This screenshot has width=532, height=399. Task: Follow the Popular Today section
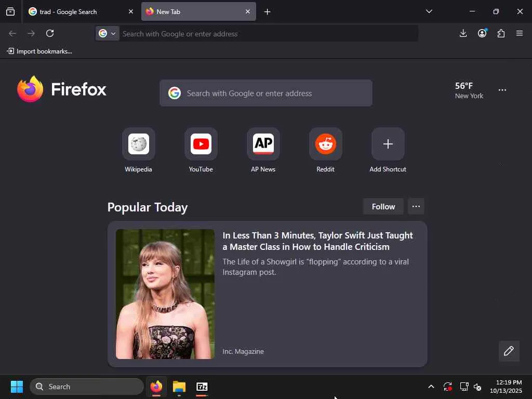tap(383, 207)
